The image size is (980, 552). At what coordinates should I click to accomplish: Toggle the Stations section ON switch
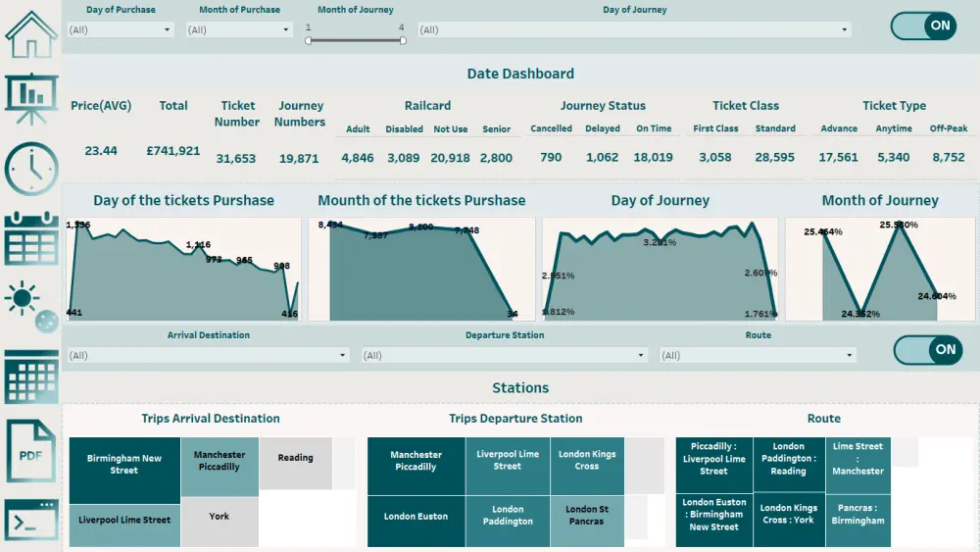[x=927, y=350]
